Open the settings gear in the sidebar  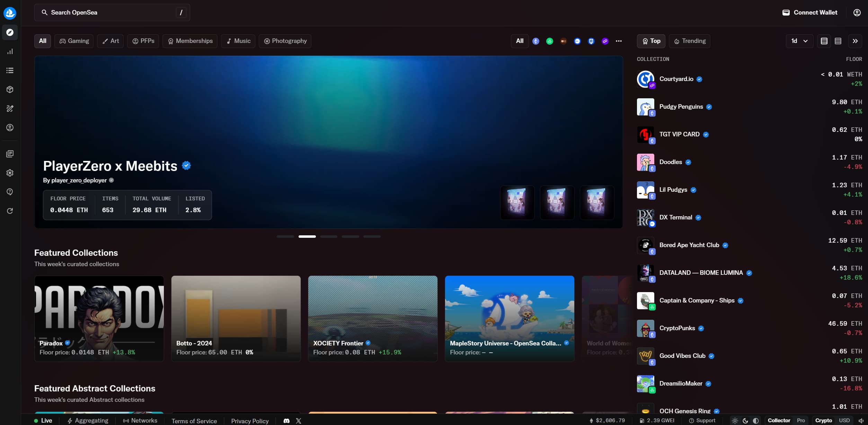tap(10, 173)
